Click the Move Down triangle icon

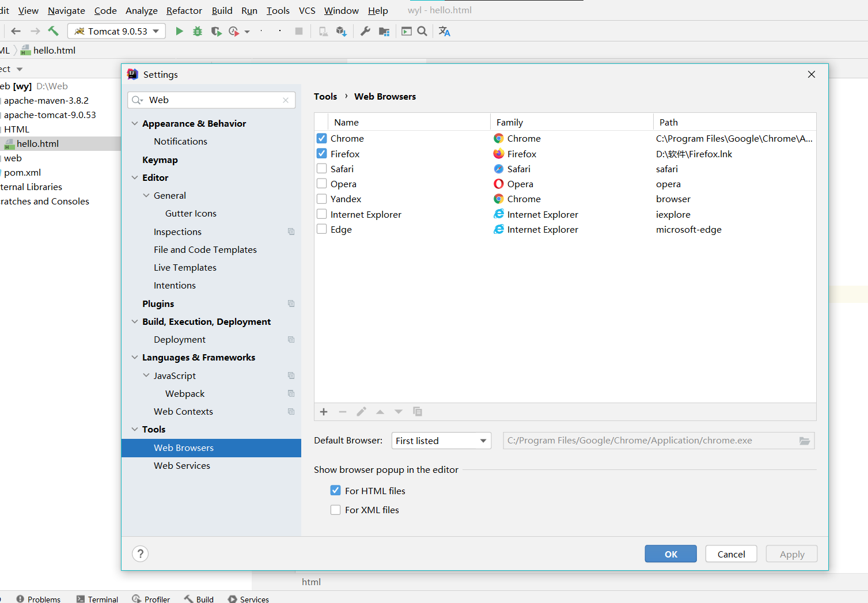[x=399, y=412]
